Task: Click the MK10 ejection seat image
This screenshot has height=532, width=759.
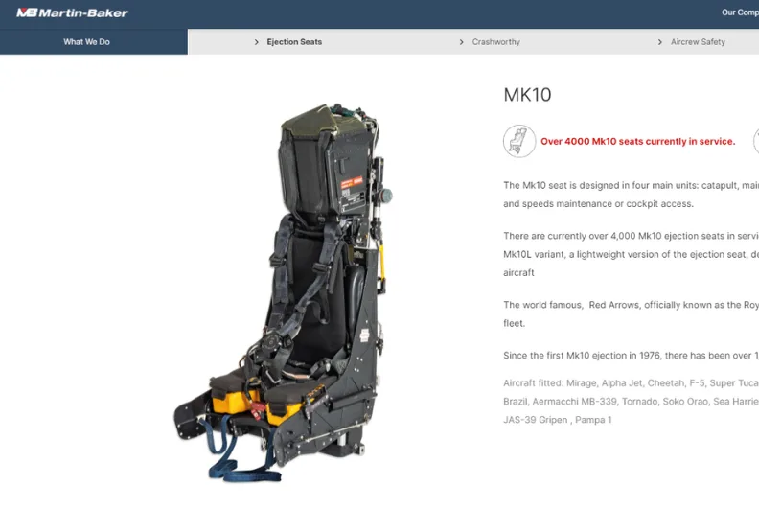Action: click(283, 292)
